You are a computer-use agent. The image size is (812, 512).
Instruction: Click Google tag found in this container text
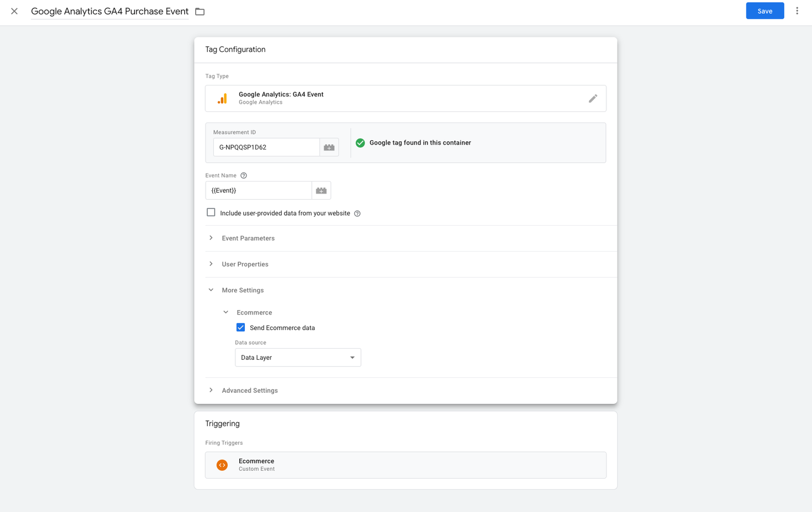click(420, 143)
